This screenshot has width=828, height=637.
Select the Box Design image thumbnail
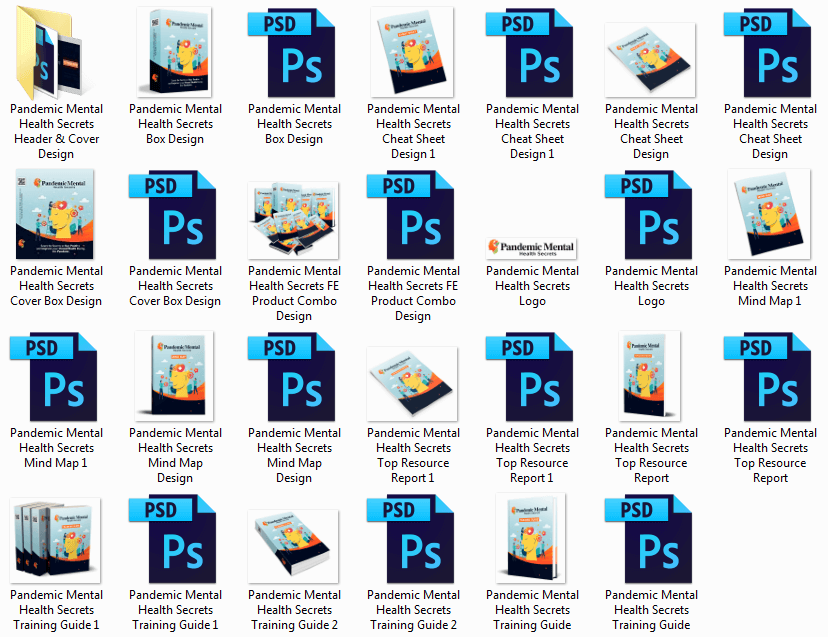(x=174, y=52)
